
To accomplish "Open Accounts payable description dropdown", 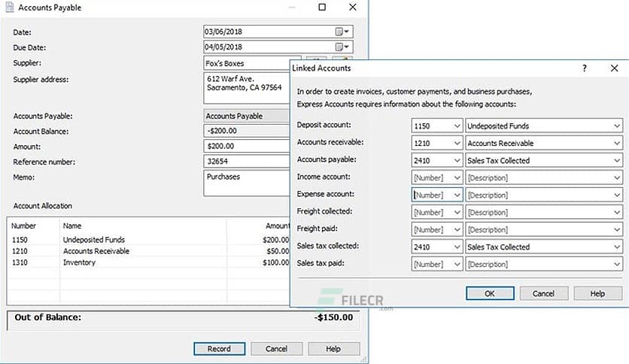I will click(x=616, y=160).
